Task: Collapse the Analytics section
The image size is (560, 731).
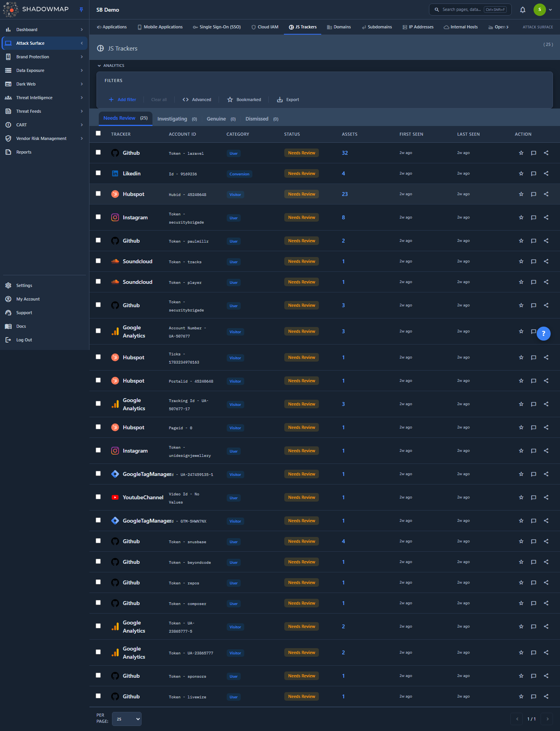Action: point(111,66)
